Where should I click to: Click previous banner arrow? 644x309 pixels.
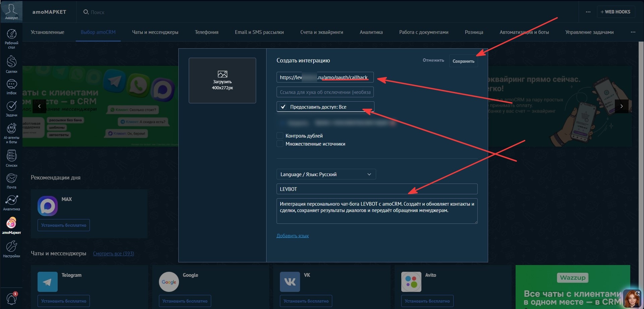39,106
